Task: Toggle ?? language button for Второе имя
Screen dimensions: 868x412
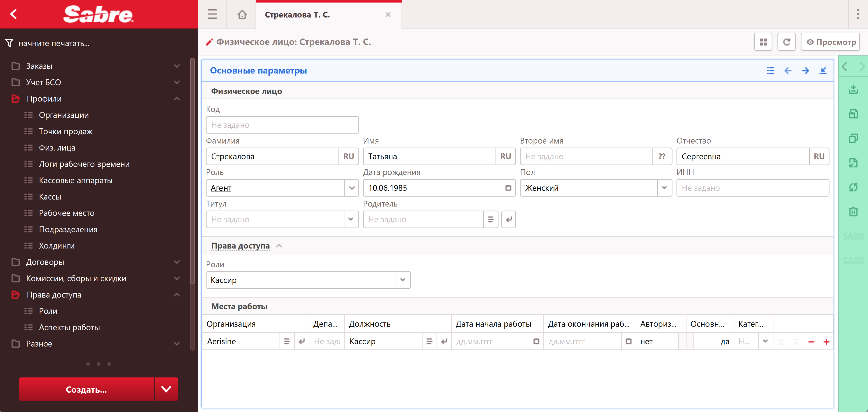Action: (662, 157)
